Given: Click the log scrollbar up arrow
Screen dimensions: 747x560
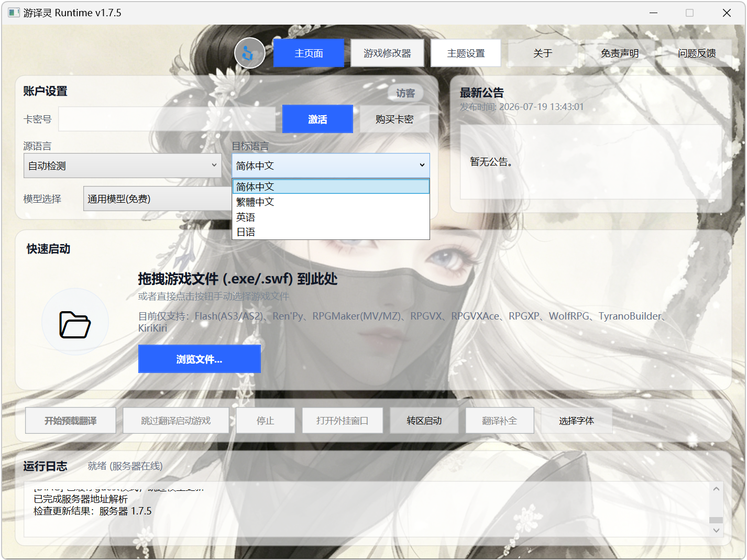Looking at the screenshot, I should 716,489.
